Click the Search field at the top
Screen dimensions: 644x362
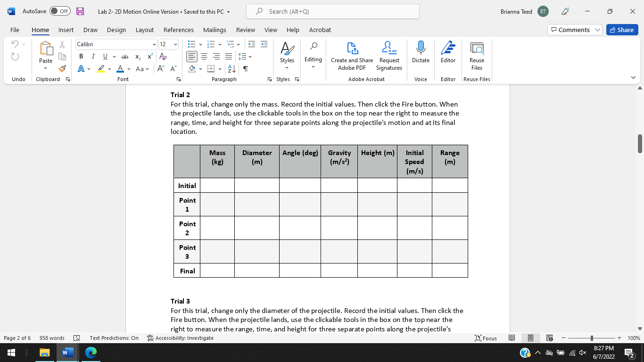(x=332, y=11)
